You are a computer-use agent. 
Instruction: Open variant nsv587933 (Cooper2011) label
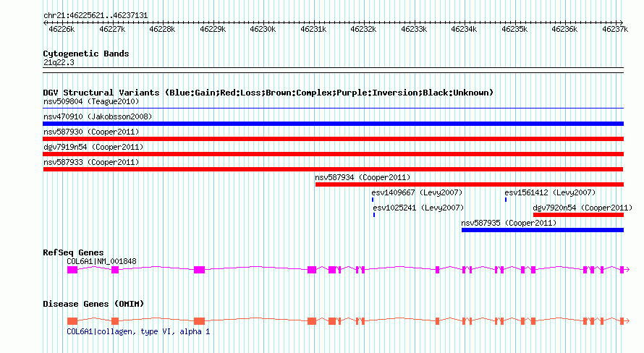coord(91,162)
